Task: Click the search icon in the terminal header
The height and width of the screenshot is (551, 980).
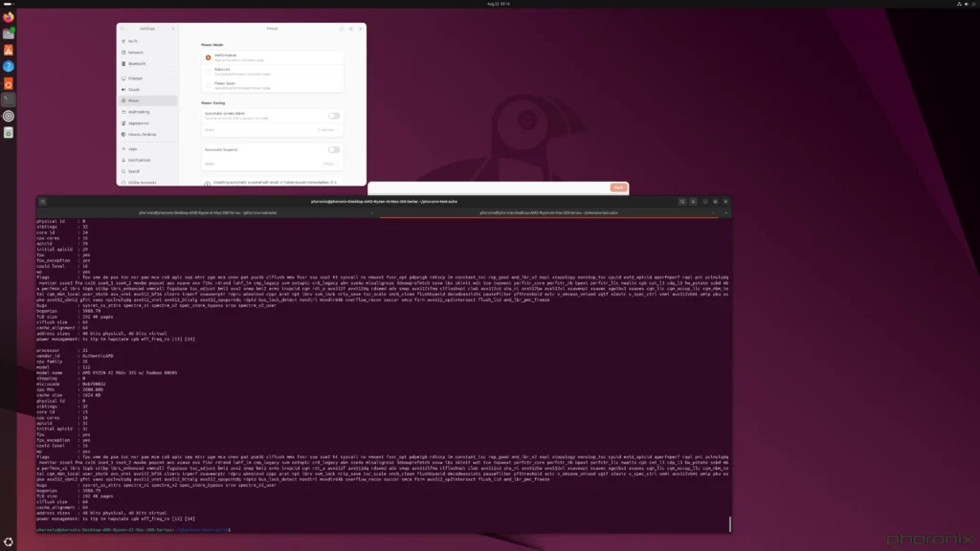Action: click(x=682, y=202)
